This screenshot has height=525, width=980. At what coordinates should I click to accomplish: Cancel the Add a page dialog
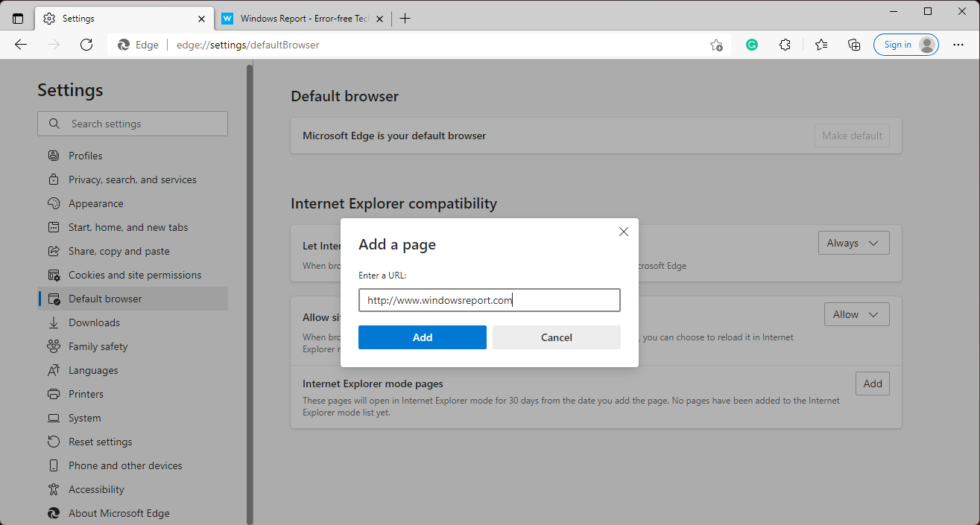coord(556,337)
